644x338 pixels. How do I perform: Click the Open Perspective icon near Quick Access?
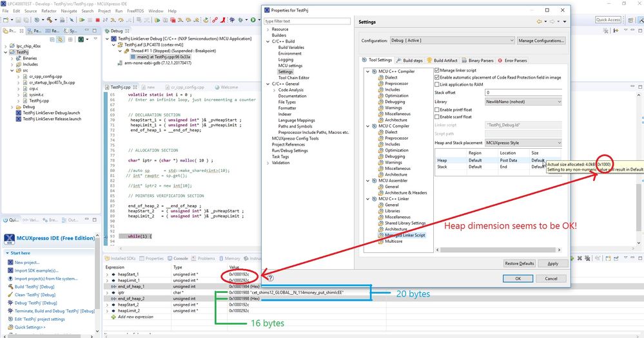pyautogui.click(x=630, y=20)
